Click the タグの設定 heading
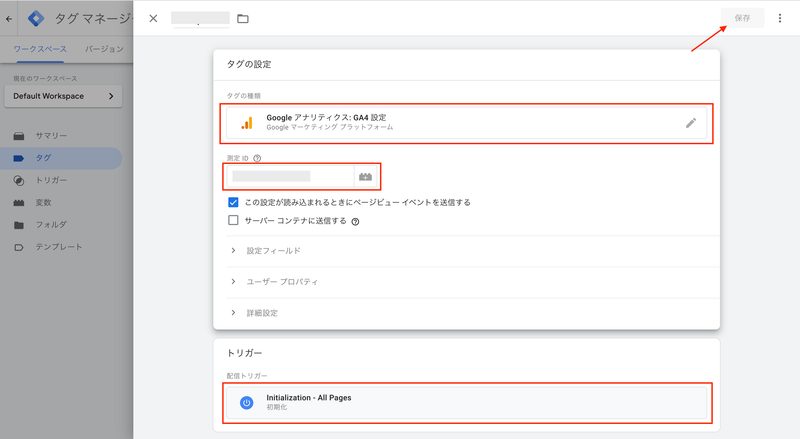800x439 pixels. (249, 64)
